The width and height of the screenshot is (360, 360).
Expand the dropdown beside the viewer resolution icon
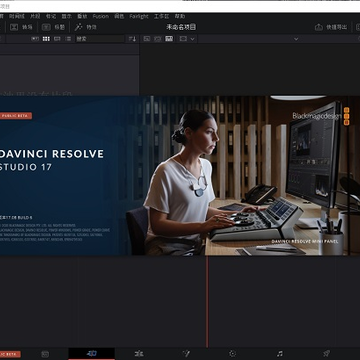pyautogui.click(x=192, y=39)
